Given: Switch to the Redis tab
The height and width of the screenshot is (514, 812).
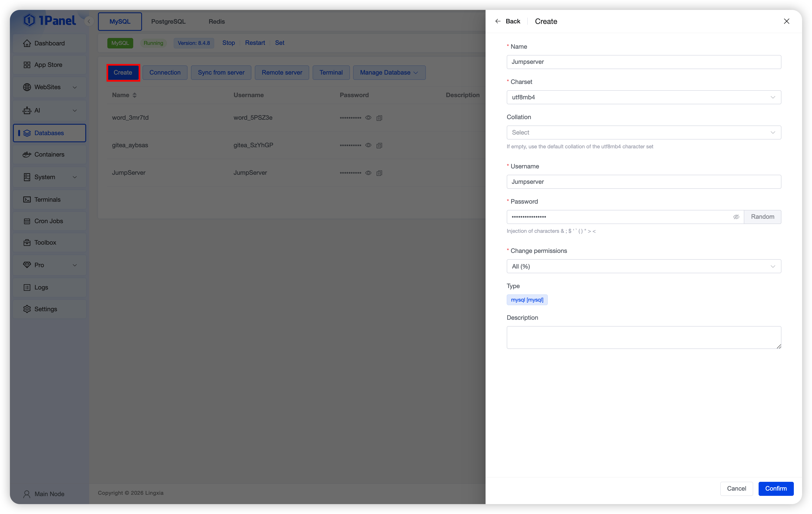Looking at the screenshot, I should click(217, 21).
